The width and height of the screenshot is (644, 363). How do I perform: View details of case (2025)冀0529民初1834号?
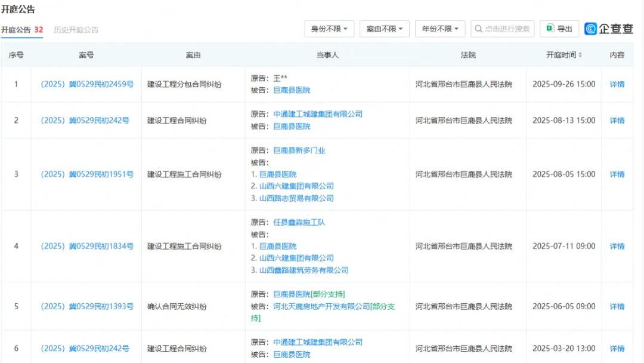coord(86,246)
